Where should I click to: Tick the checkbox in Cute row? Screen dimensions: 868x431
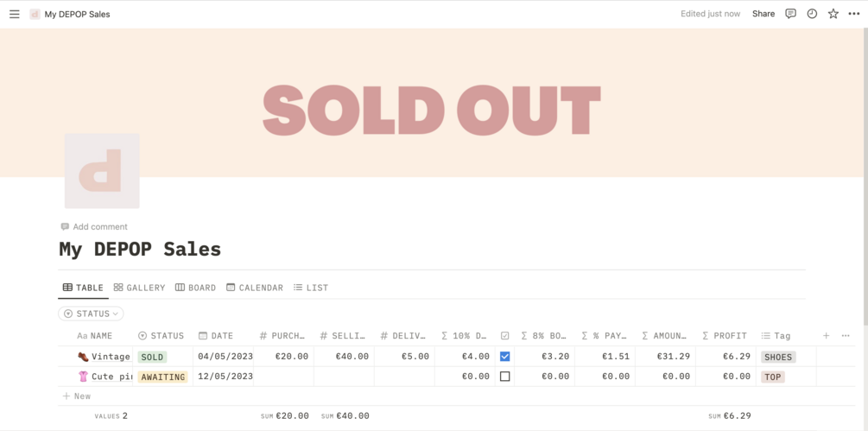point(505,377)
